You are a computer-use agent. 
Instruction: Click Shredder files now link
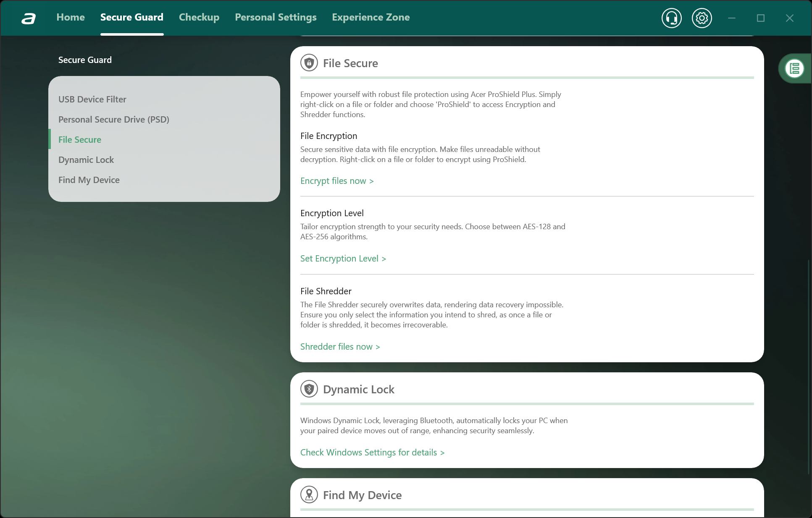coord(340,347)
